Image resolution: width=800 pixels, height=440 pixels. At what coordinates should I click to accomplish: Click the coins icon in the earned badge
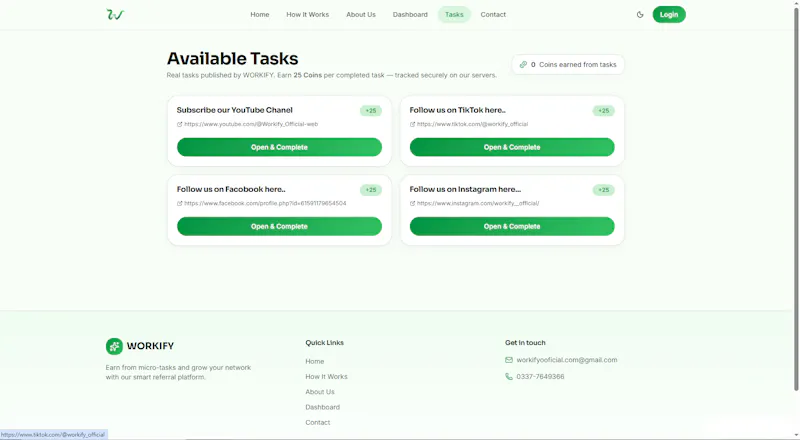coord(523,64)
